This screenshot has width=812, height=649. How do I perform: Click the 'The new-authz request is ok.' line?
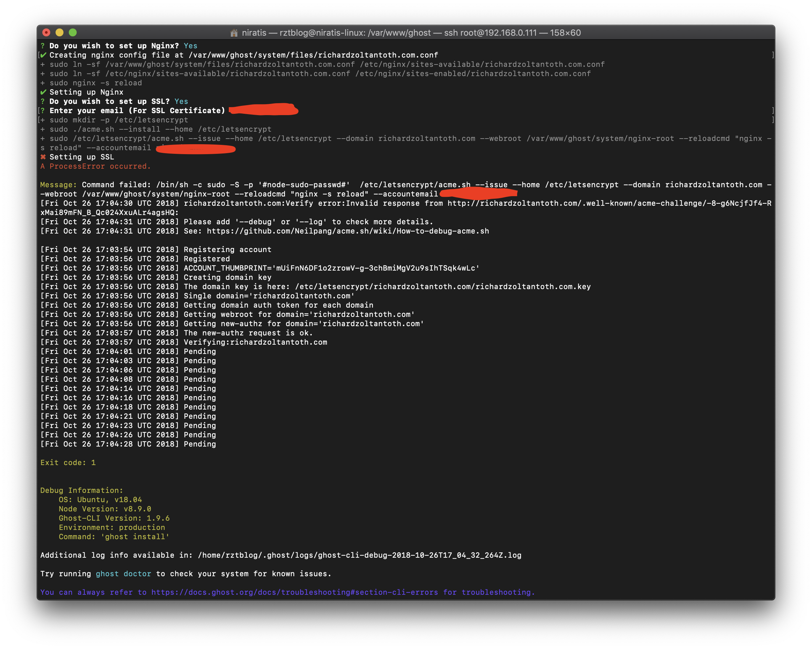click(177, 333)
